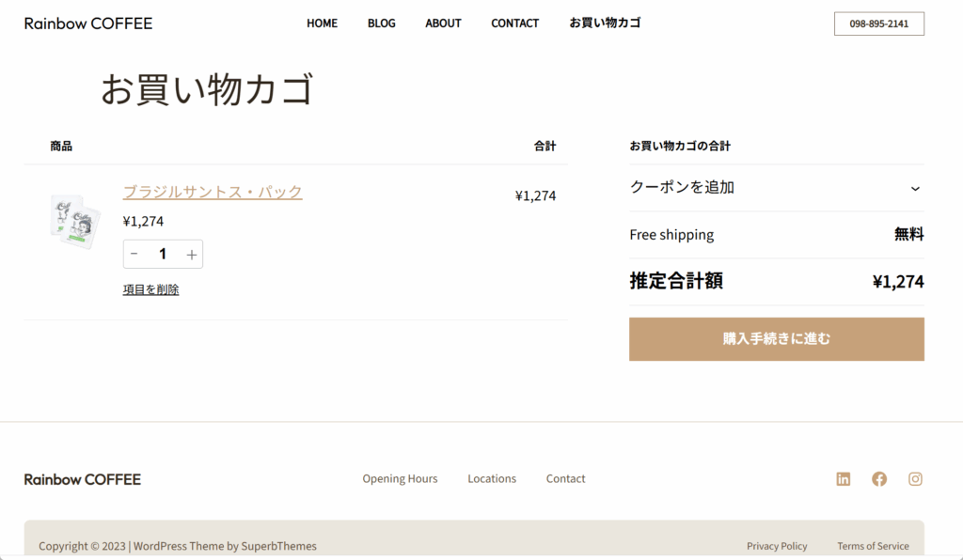
Task: Decrease quantity with the minus button
Action: click(134, 254)
